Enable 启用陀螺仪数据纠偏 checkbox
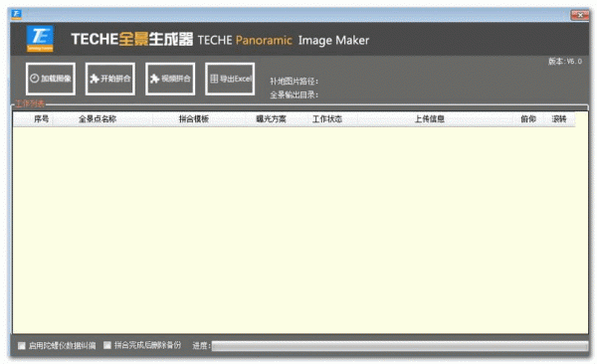Screen dimensions: 597x364 [x=22, y=346]
